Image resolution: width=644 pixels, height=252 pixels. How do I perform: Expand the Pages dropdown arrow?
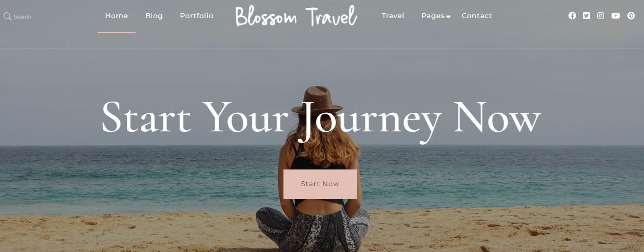point(448,17)
